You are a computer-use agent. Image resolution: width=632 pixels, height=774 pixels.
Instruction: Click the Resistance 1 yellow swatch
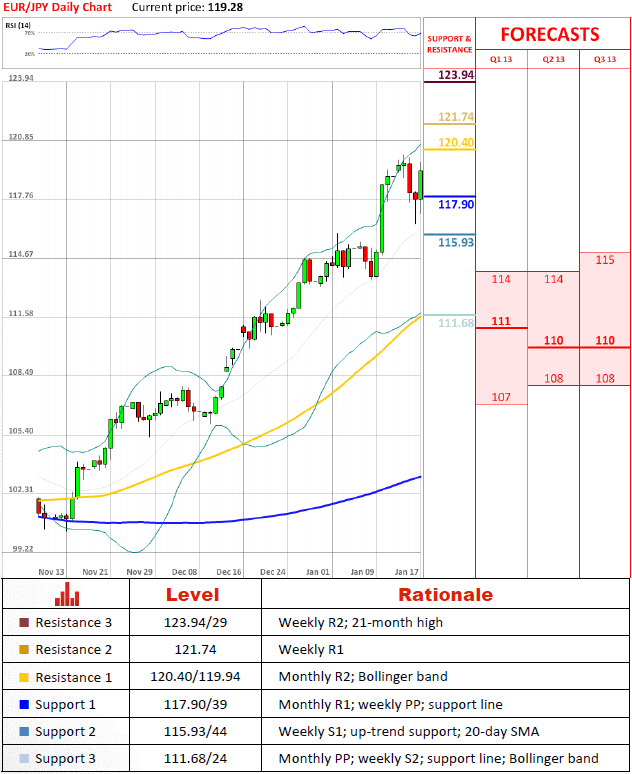(x=24, y=677)
